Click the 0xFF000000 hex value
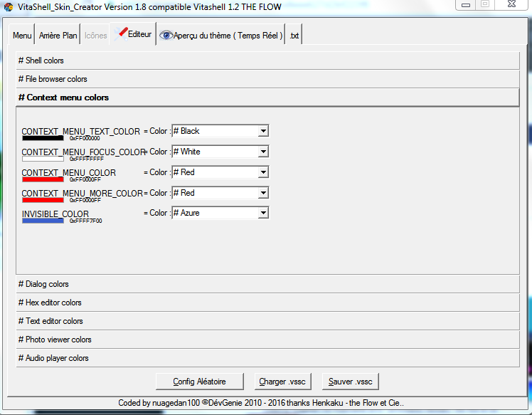532x415 pixels. pos(85,139)
